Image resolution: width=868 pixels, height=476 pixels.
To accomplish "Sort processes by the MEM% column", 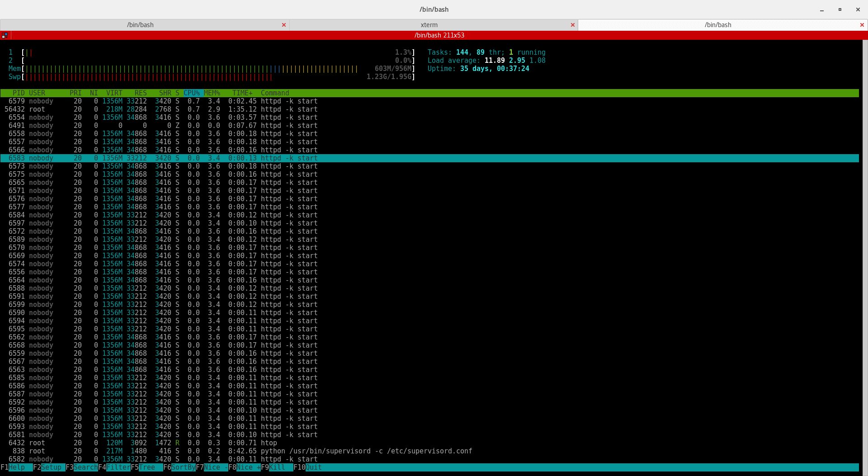I will (x=211, y=93).
